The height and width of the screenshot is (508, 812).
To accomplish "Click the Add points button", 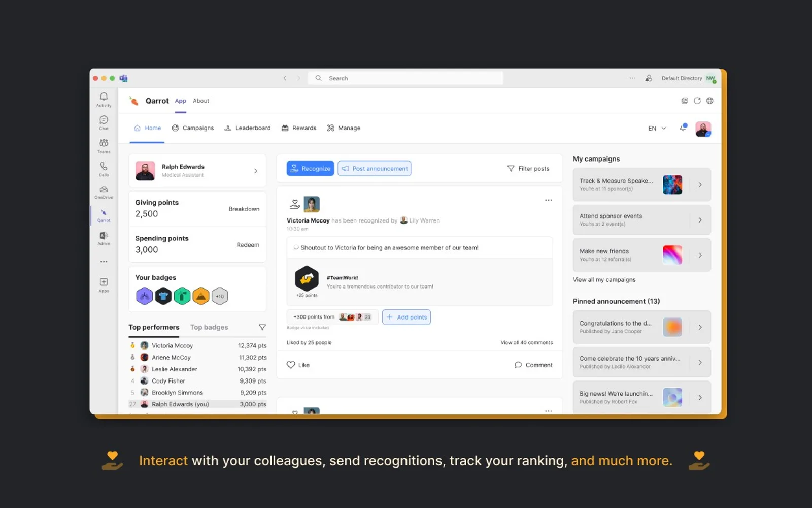I will (x=407, y=317).
